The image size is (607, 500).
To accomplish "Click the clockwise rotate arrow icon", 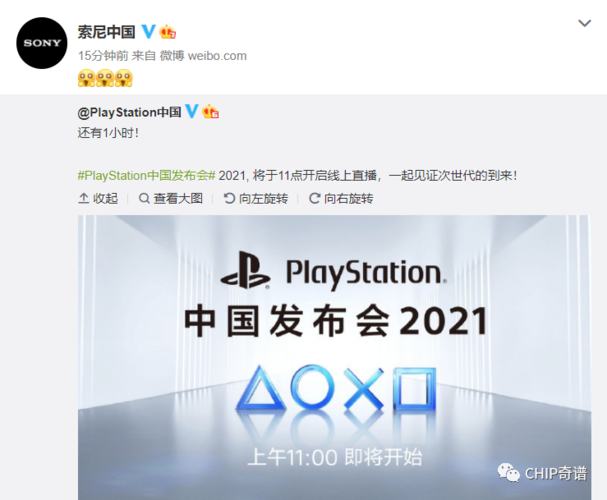I will pyautogui.click(x=314, y=199).
